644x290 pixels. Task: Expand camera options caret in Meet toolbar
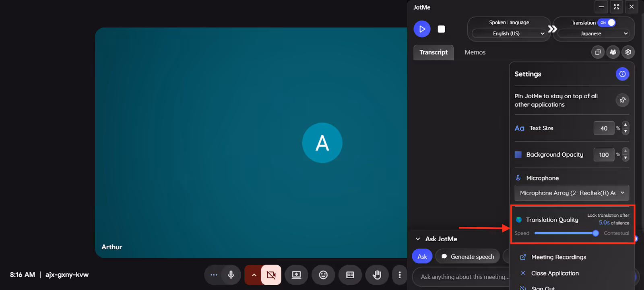[x=254, y=275]
